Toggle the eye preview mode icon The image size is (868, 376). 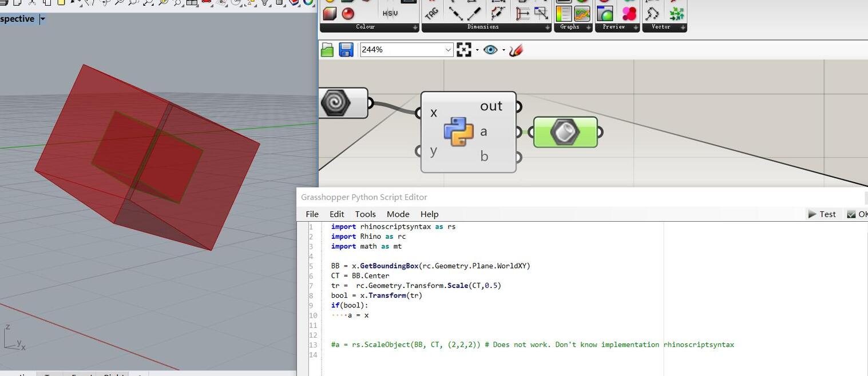coord(490,50)
